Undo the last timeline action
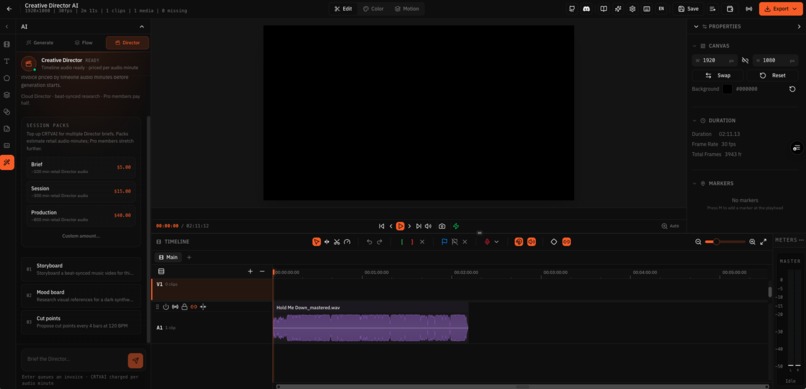Viewport: 806px width, 389px height. pos(369,242)
